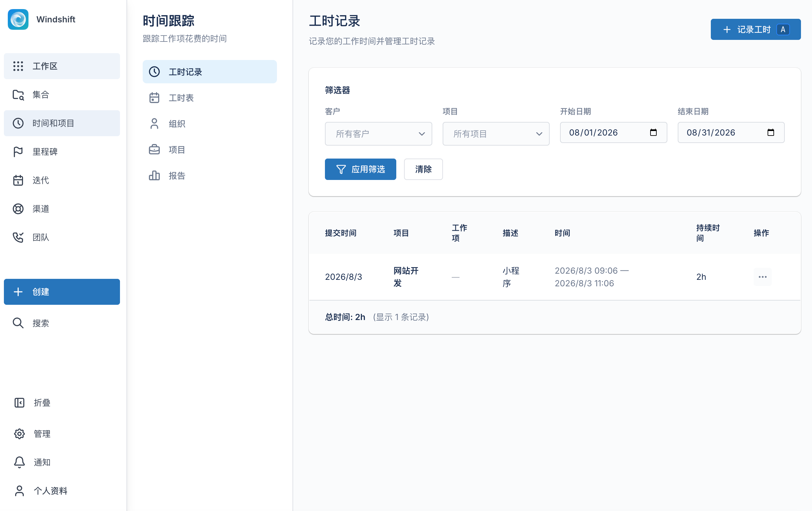812x511 pixels.
Task: Open the 所有项目 filter dropdown
Action: [x=496, y=134]
